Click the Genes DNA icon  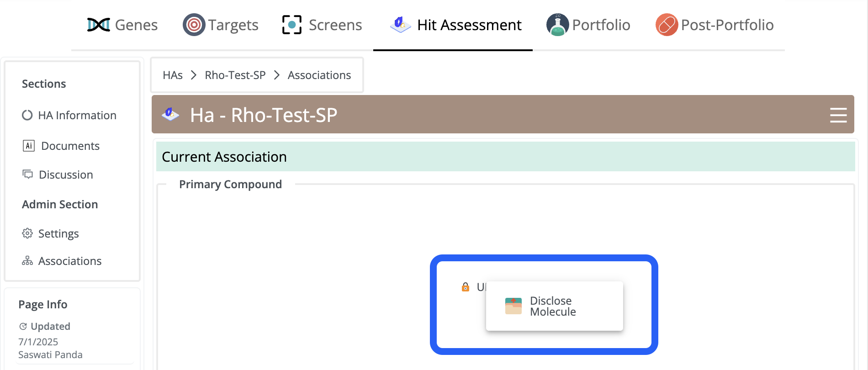click(99, 25)
